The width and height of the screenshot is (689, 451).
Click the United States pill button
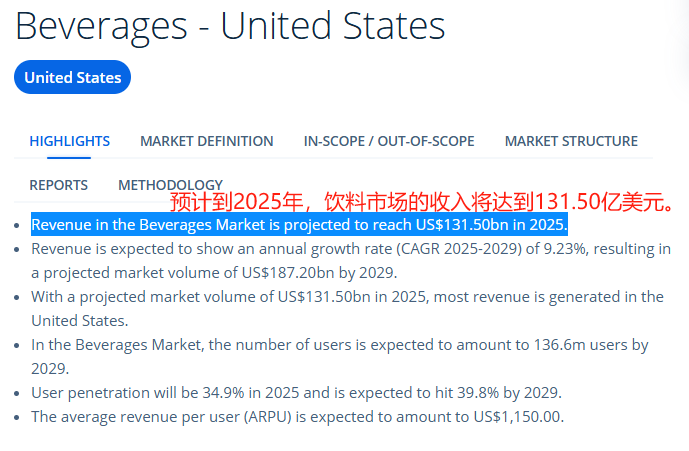coord(72,77)
